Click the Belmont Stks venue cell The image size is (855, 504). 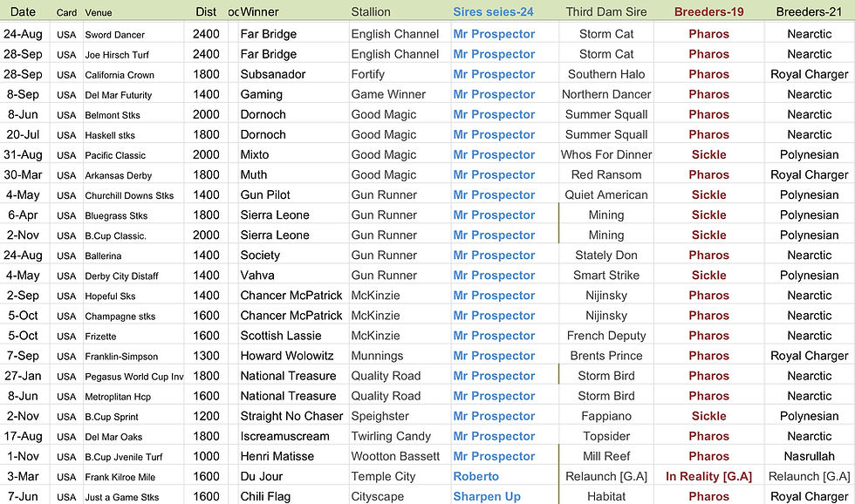click(113, 115)
